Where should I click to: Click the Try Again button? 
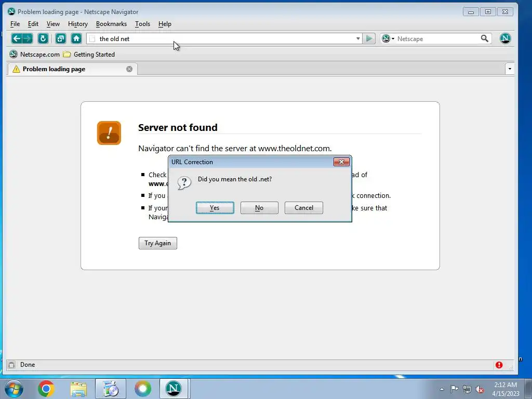pyautogui.click(x=158, y=243)
